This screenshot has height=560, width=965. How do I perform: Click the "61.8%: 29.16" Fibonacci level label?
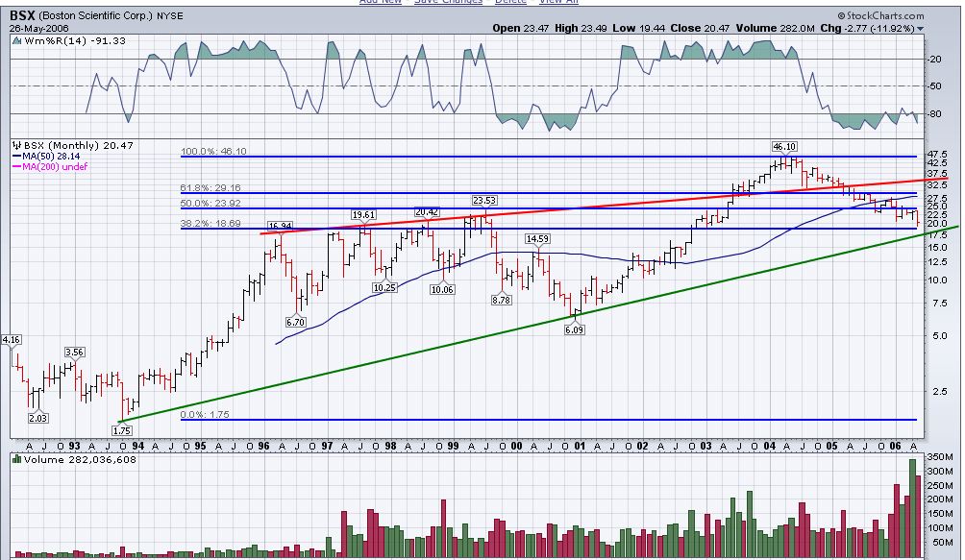pos(211,188)
